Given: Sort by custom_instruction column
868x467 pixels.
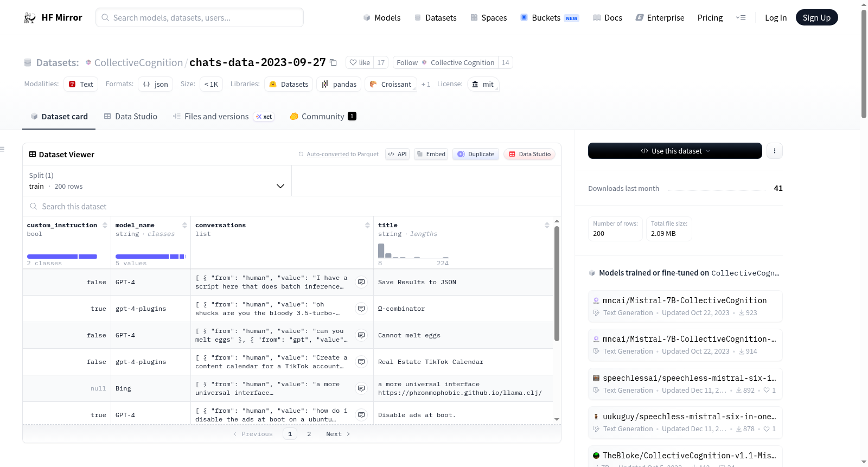Looking at the screenshot, I should coord(105,225).
